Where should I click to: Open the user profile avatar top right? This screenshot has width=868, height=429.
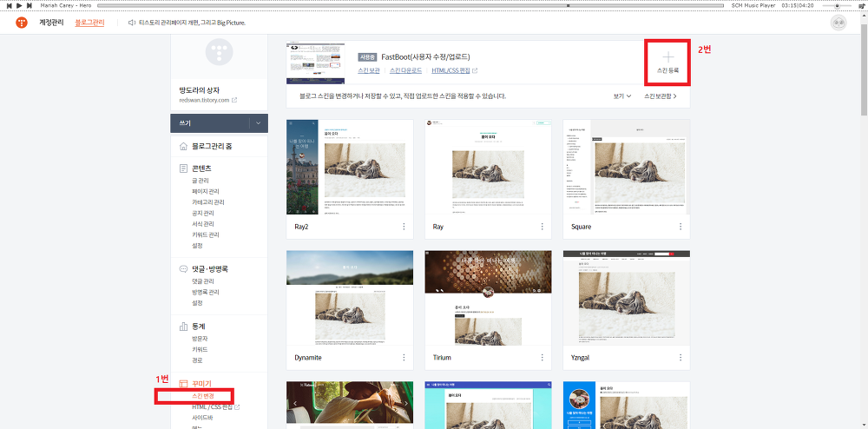(838, 23)
